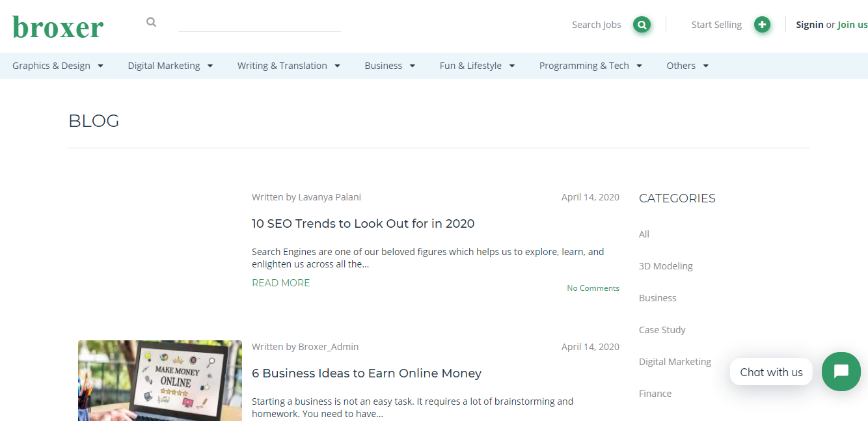Open the Graphics & Design dropdown arrow
The image size is (868, 421).
coord(100,65)
